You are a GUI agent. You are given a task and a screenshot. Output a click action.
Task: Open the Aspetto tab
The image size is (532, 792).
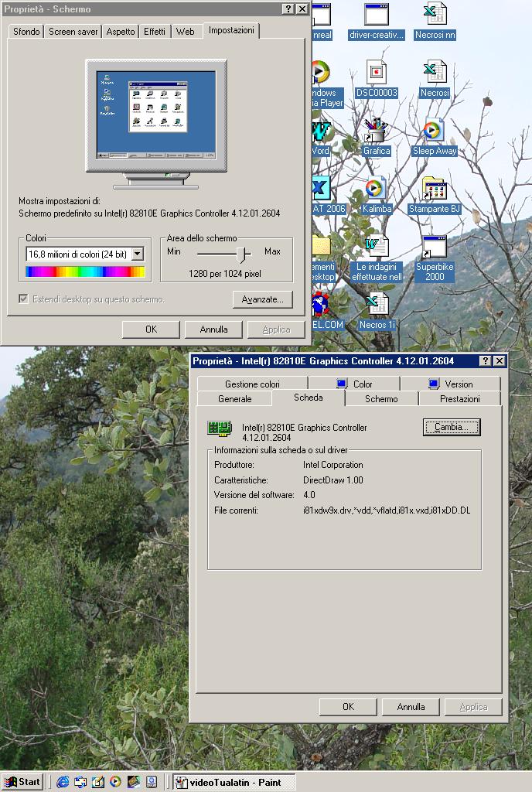121,31
